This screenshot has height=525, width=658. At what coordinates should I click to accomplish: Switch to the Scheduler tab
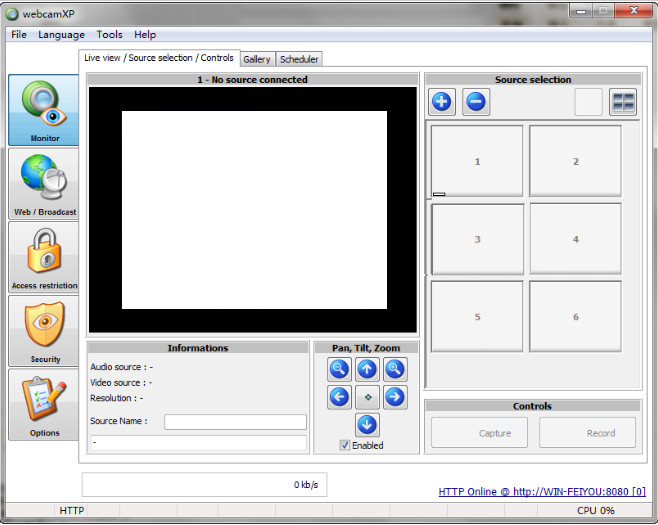pyautogui.click(x=299, y=59)
